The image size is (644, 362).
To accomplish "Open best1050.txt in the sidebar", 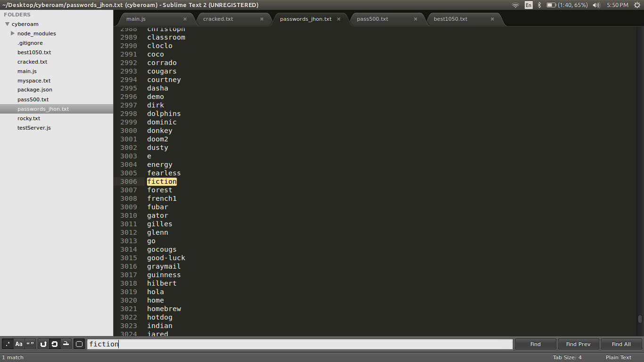I will (x=34, y=52).
